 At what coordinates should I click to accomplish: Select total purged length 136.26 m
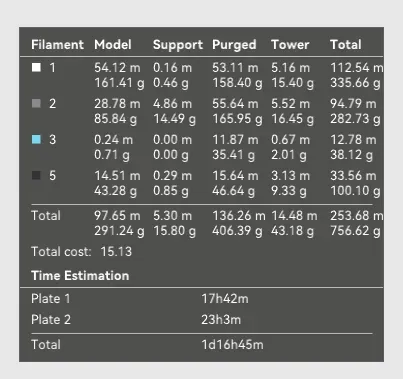click(x=239, y=216)
